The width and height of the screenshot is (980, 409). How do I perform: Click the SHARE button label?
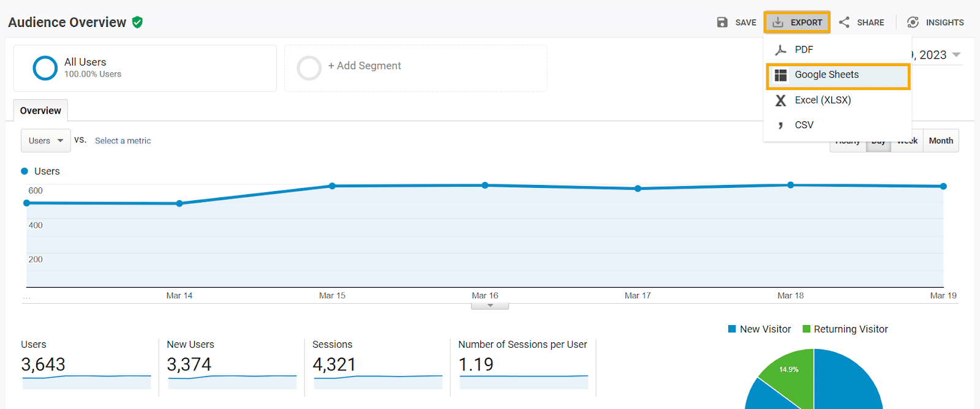point(870,23)
